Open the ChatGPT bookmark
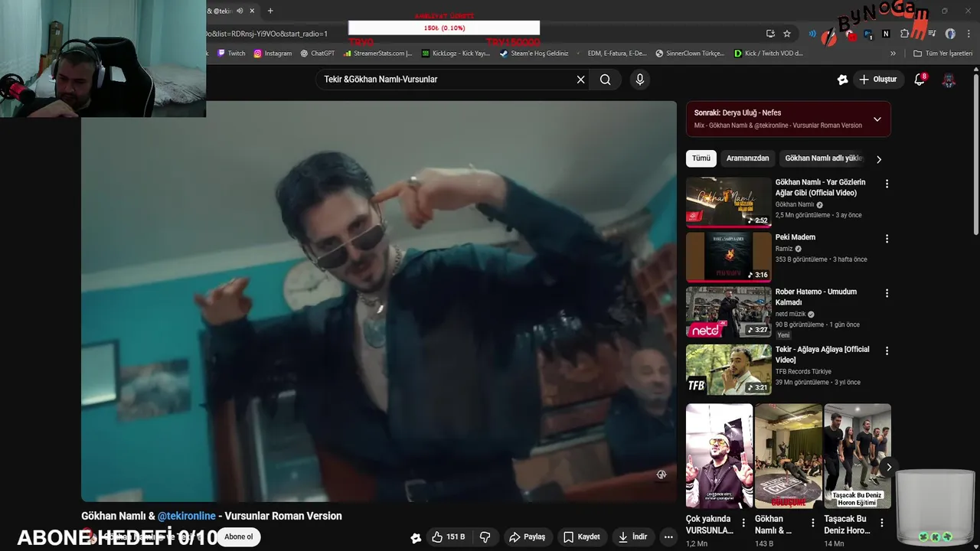 317,54
